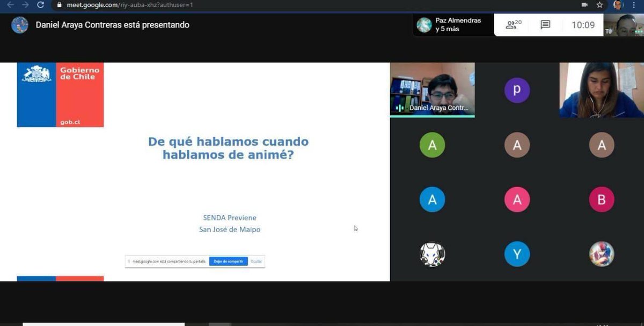Reload the Google Meet page
Screen dimensions: 644x326
(x=41, y=5)
